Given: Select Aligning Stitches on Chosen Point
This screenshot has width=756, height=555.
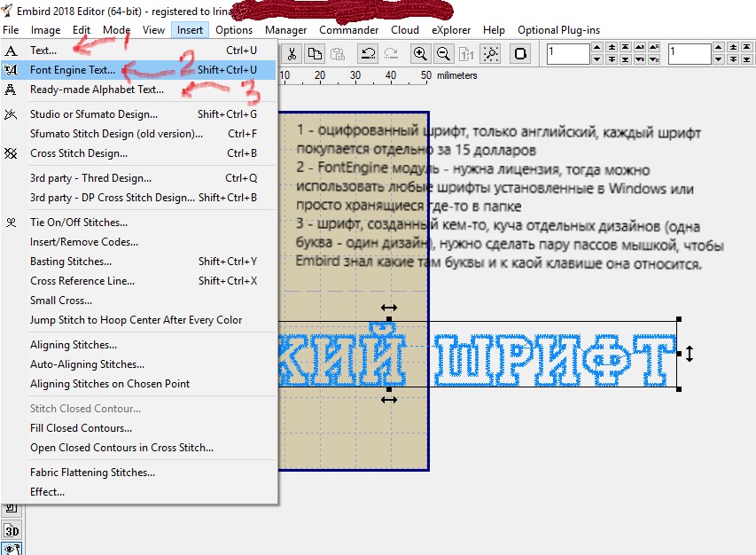Looking at the screenshot, I should tap(139, 384).
